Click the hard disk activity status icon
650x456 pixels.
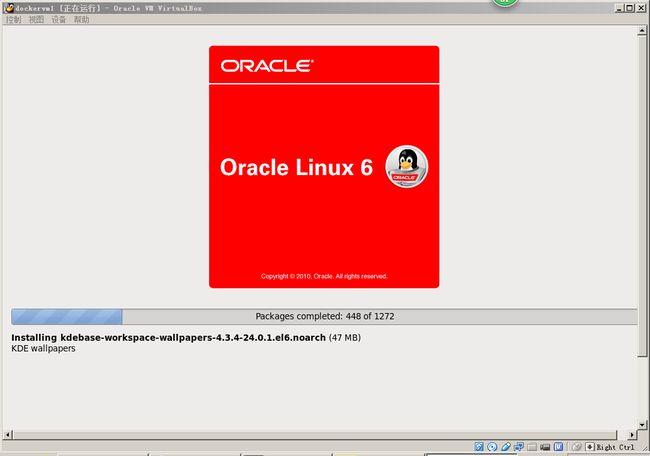click(x=479, y=446)
